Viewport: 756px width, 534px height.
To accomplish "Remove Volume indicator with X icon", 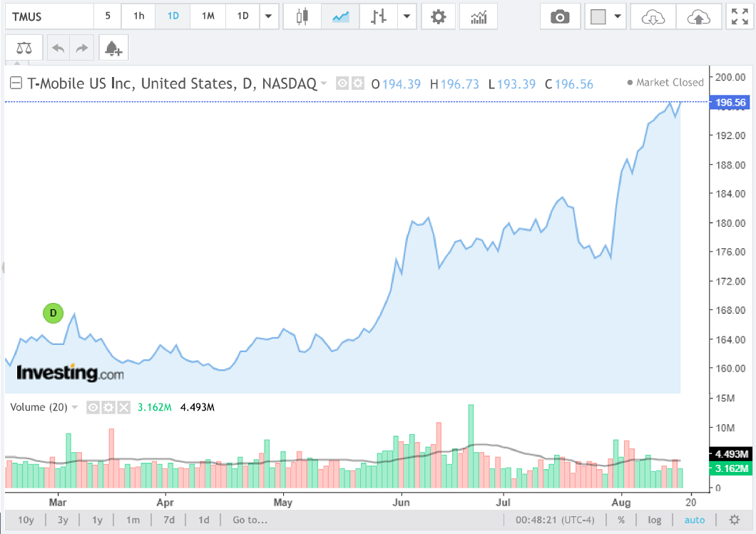I will tap(124, 408).
